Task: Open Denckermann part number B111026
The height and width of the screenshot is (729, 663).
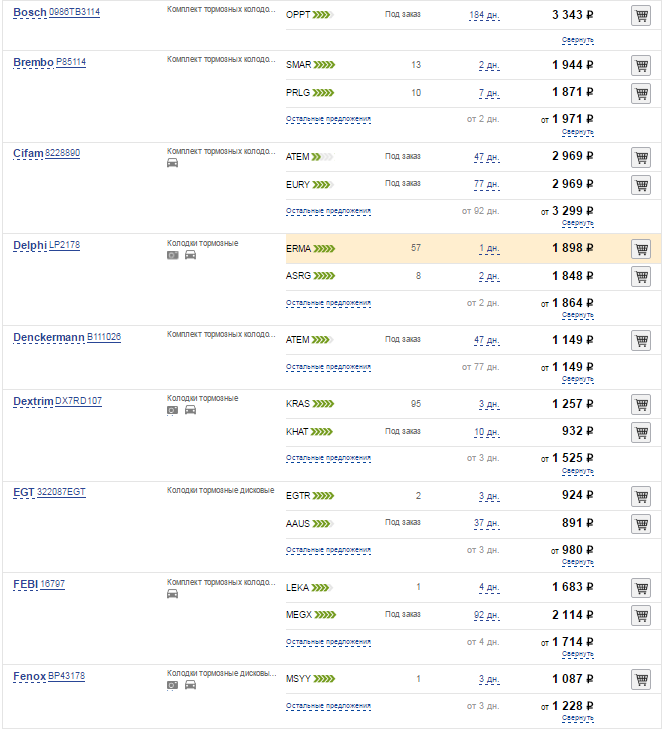Action: (104, 337)
